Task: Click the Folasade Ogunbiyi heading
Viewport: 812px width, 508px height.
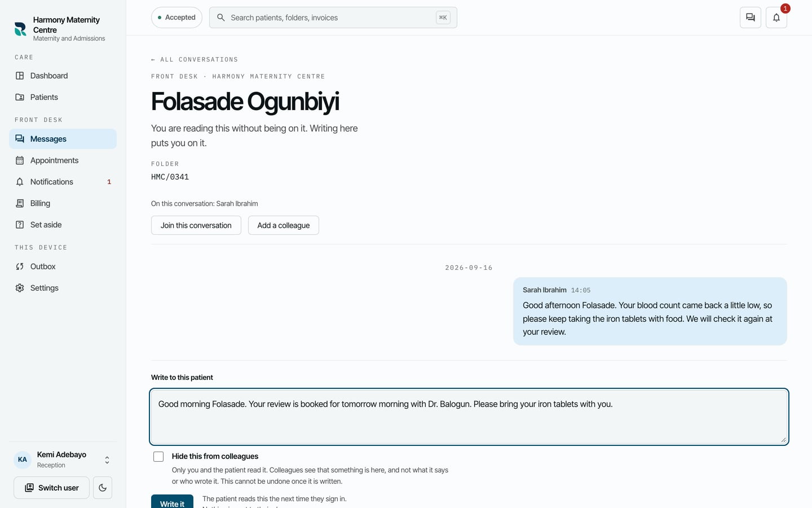Action: [245, 102]
